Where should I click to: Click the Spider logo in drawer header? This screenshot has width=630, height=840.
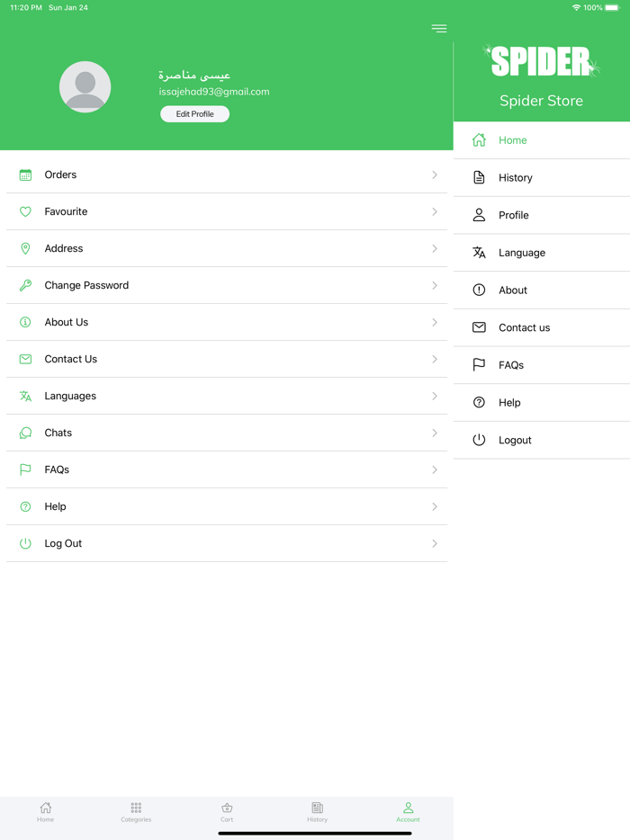(x=541, y=61)
